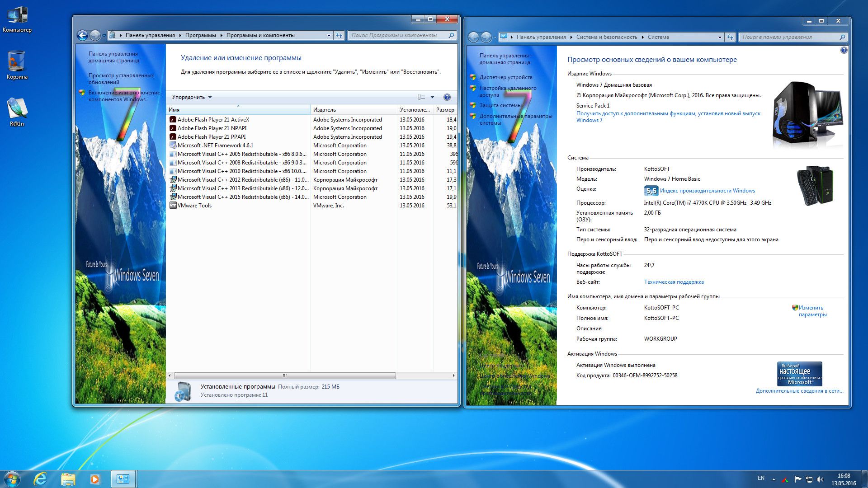This screenshot has height=488, width=868.
Task: Sort by the Размер column header
Action: coord(445,110)
